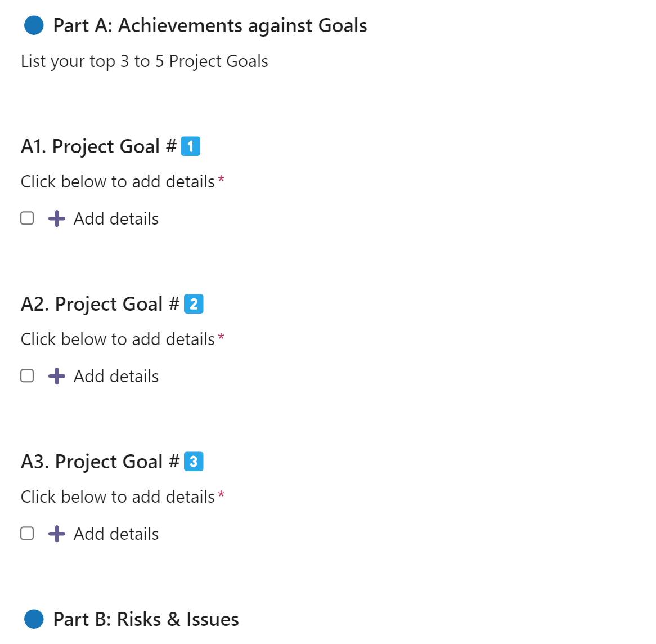Image resolution: width=656 pixels, height=644 pixels.
Task: Click the plus icon under Project Goal #3
Action: [x=57, y=534]
